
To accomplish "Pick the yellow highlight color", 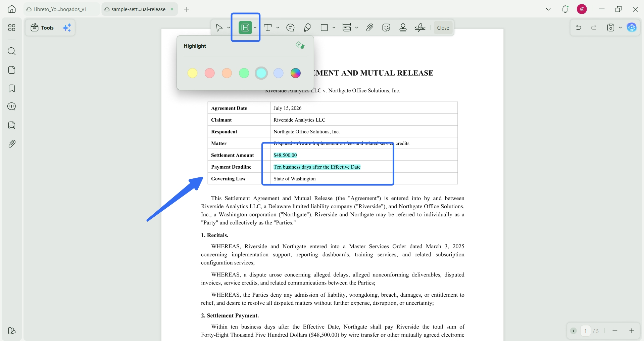I will point(192,73).
